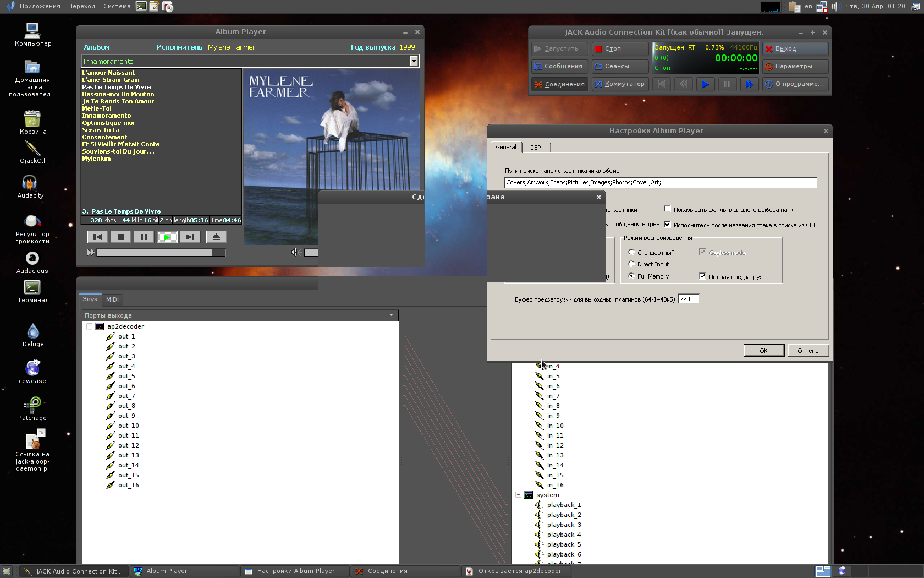This screenshot has width=924, height=578.
Task: Click album cover search paths field
Action: coord(661,183)
